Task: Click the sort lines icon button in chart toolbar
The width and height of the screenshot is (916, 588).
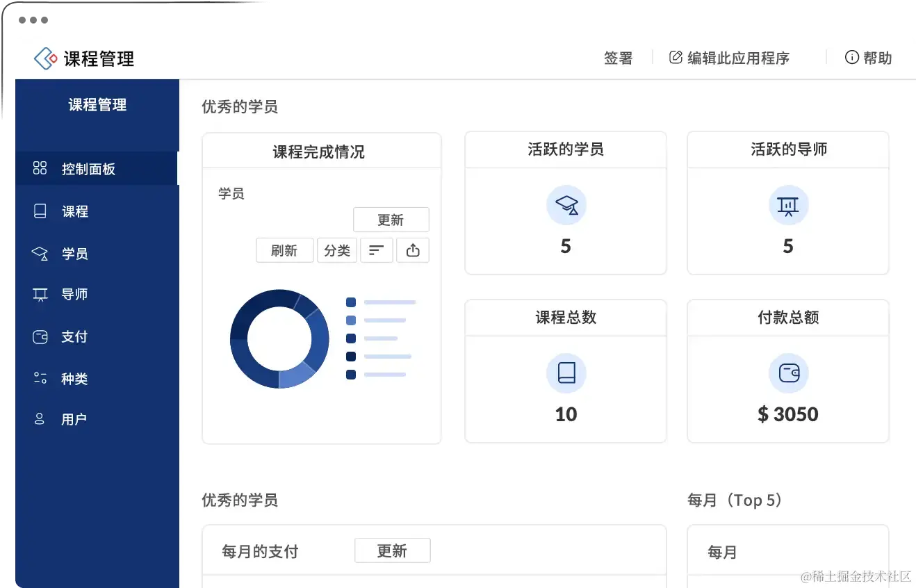Action: point(377,250)
